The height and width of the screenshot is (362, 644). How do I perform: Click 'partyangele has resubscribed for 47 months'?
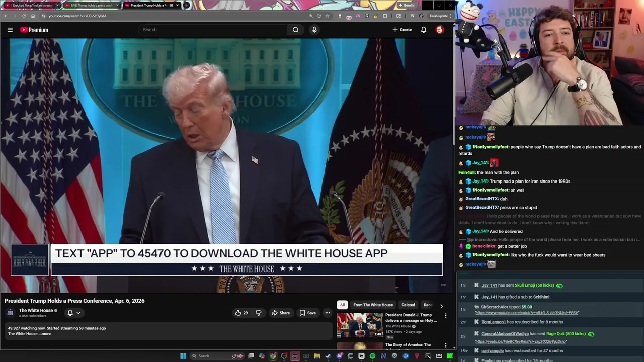(522, 351)
